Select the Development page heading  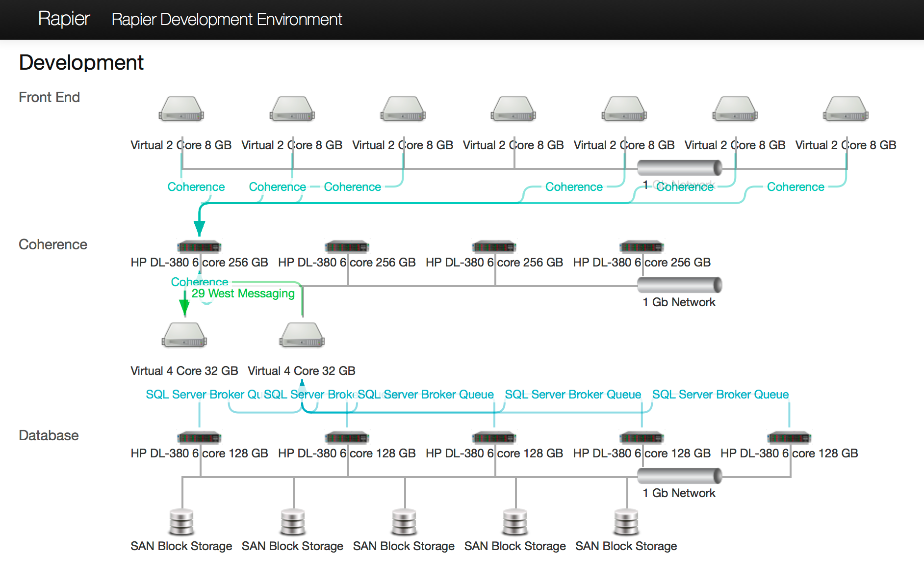point(81,63)
